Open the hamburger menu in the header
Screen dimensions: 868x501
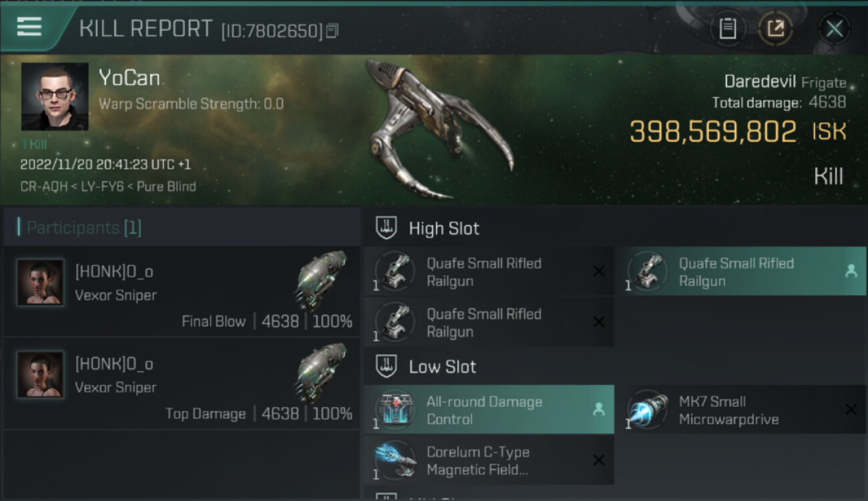pyautogui.click(x=29, y=27)
